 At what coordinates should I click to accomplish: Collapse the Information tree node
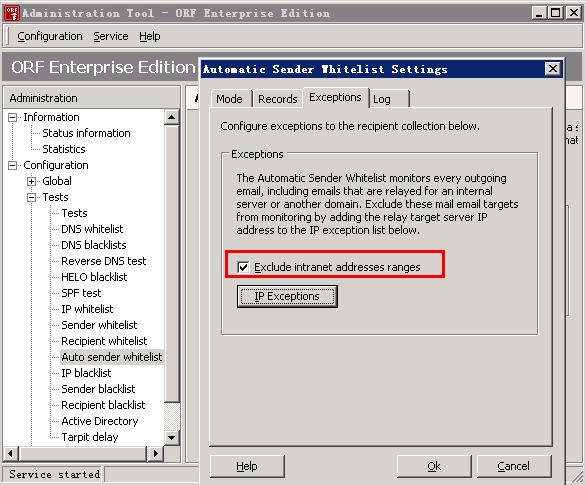click(12, 117)
